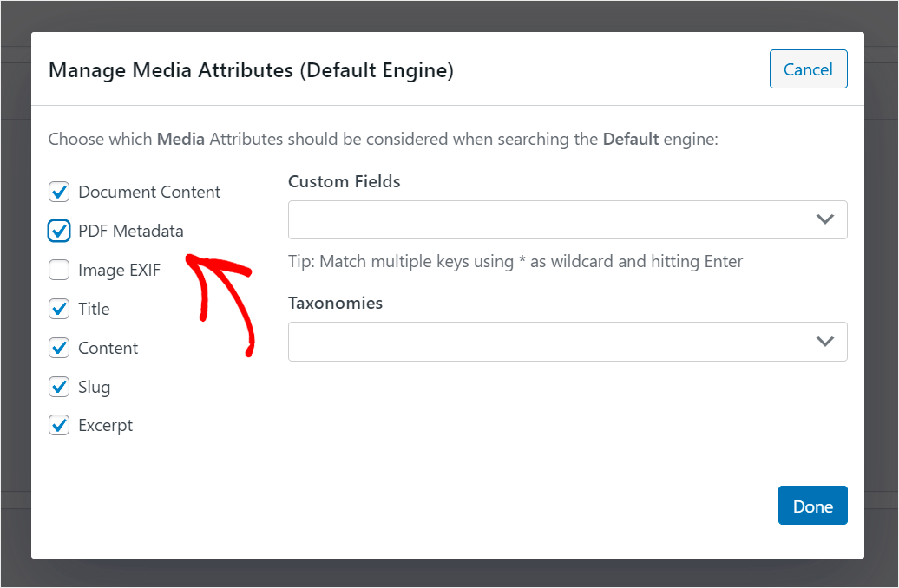Uncheck the Slug attribute
899x588 pixels.
pyautogui.click(x=58, y=387)
